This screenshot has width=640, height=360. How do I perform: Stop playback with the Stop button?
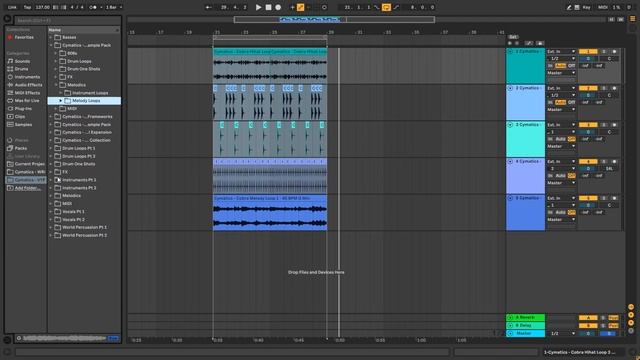(x=268, y=7)
